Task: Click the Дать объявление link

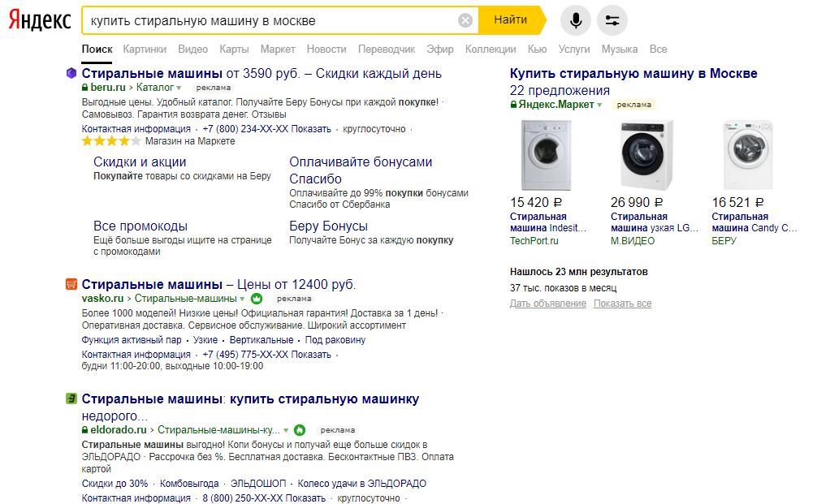Action: pos(548,304)
